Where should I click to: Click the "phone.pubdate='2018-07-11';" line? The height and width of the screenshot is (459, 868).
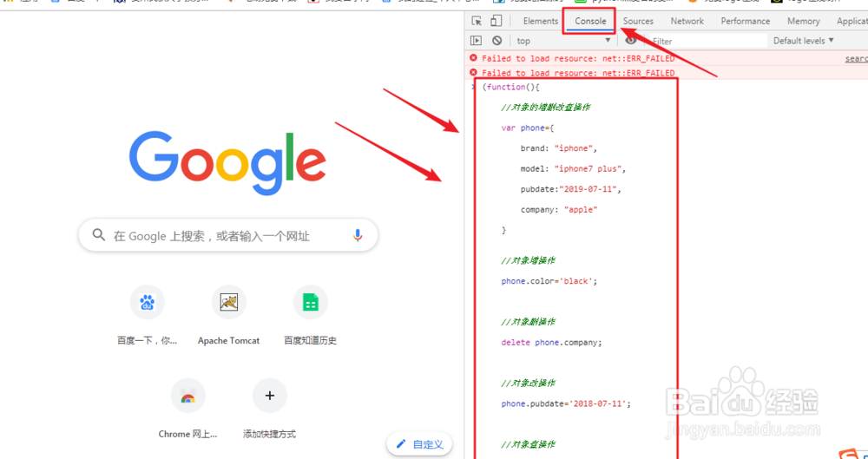click(566, 403)
